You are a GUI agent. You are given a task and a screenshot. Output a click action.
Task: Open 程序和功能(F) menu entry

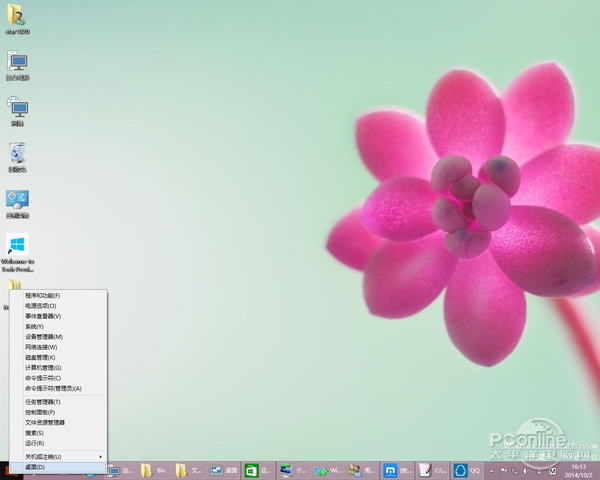pyautogui.click(x=43, y=296)
